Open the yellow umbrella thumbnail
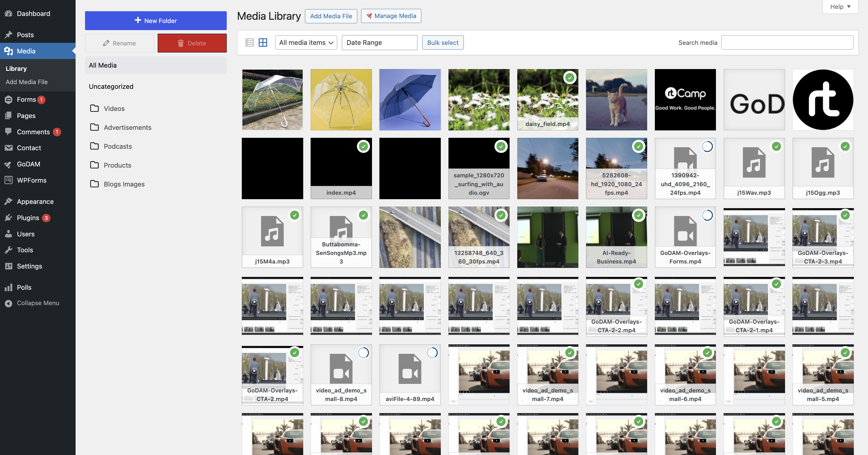 (341, 100)
